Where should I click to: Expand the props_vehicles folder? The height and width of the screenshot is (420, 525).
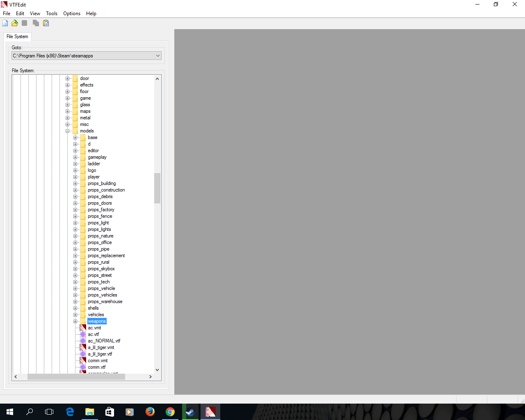point(75,295)
